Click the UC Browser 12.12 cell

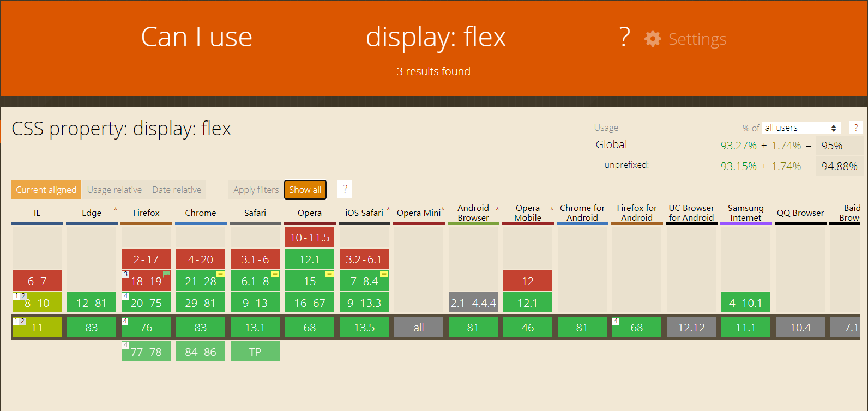click(691, 327)
